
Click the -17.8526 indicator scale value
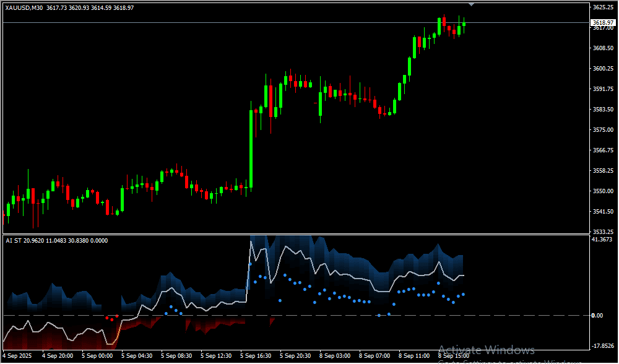[x=602, y=346]
